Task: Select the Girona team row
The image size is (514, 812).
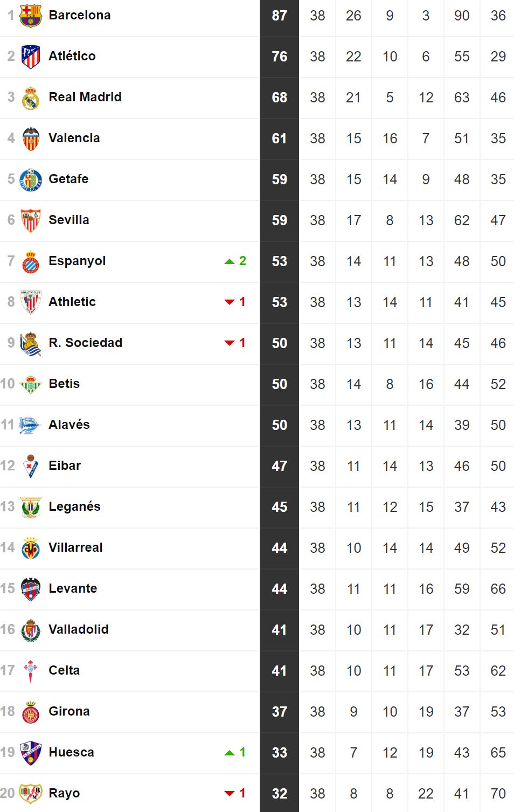Action: coord(257,712)
